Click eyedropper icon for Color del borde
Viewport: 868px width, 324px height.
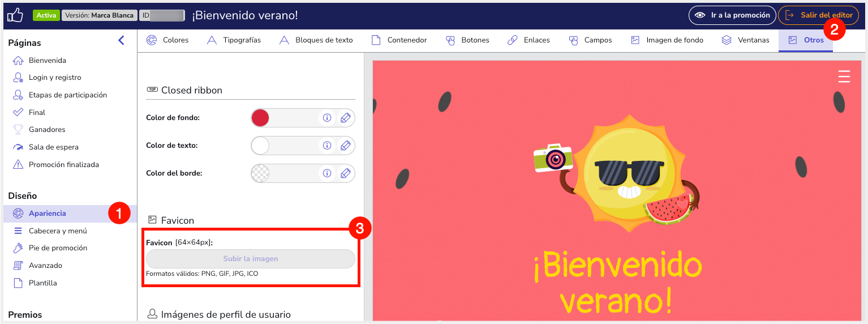point(345,173)
